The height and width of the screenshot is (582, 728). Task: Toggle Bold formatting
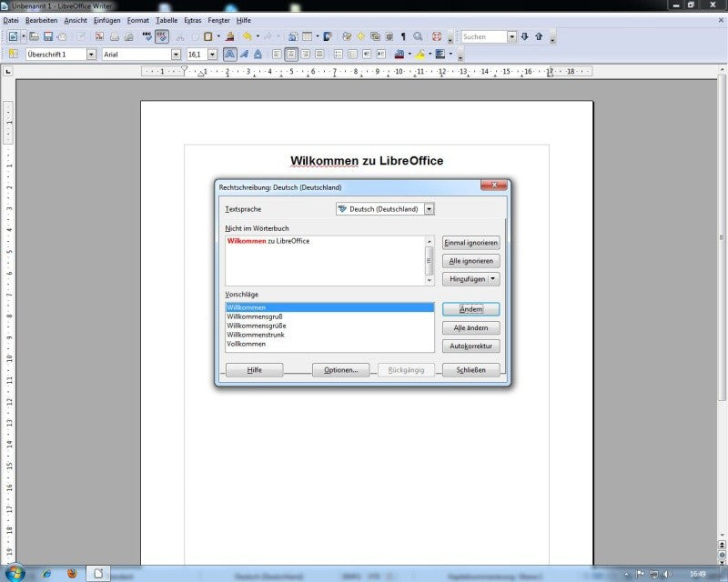click(229, 55)
